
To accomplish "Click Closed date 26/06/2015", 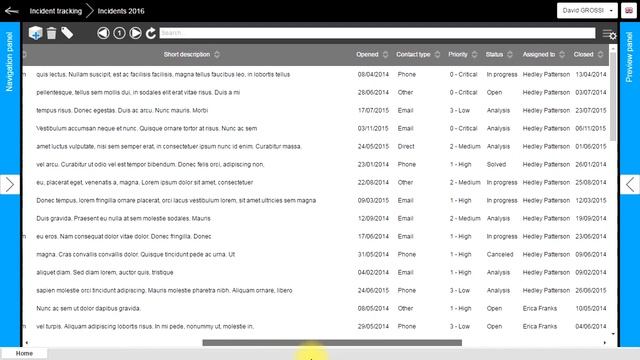I will click(x=591, y=290).
